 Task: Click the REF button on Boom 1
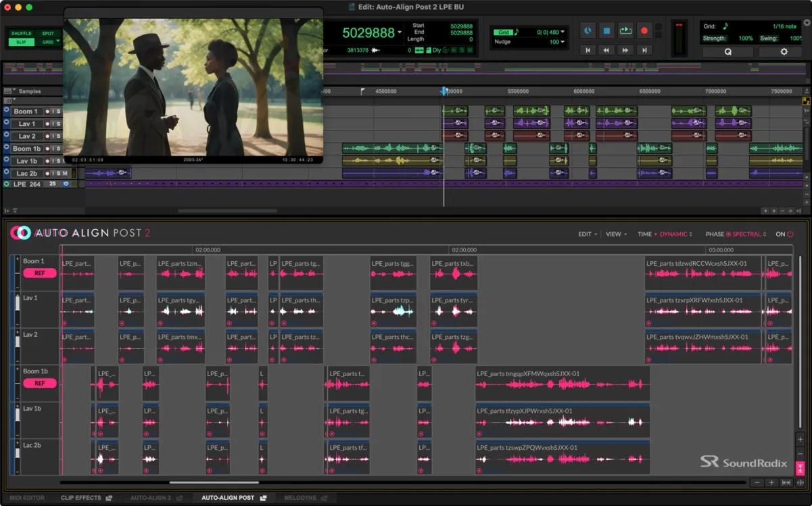coord(39,273)
